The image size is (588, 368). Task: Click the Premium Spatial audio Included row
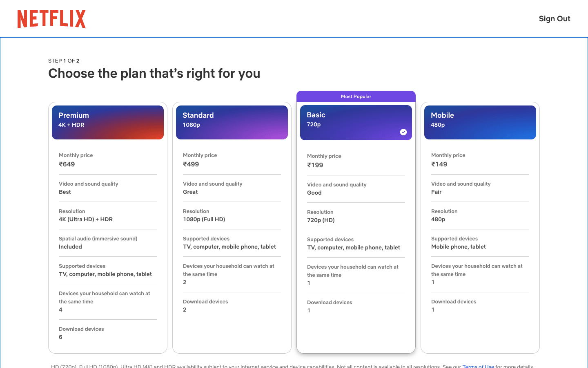pyautogui.click(x=108, y=243)
